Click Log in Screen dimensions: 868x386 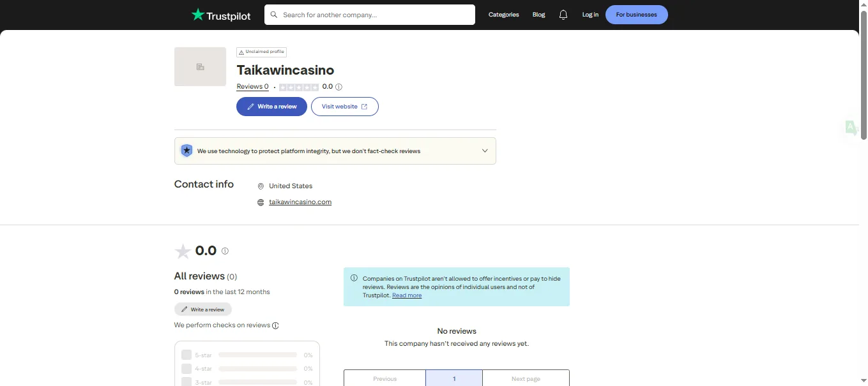coord(590,15)
